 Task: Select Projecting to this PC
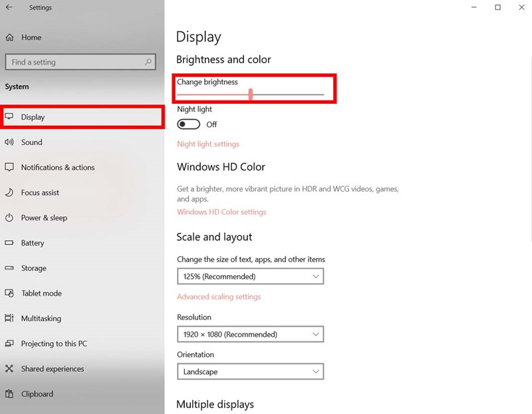(x=54, y=344)
